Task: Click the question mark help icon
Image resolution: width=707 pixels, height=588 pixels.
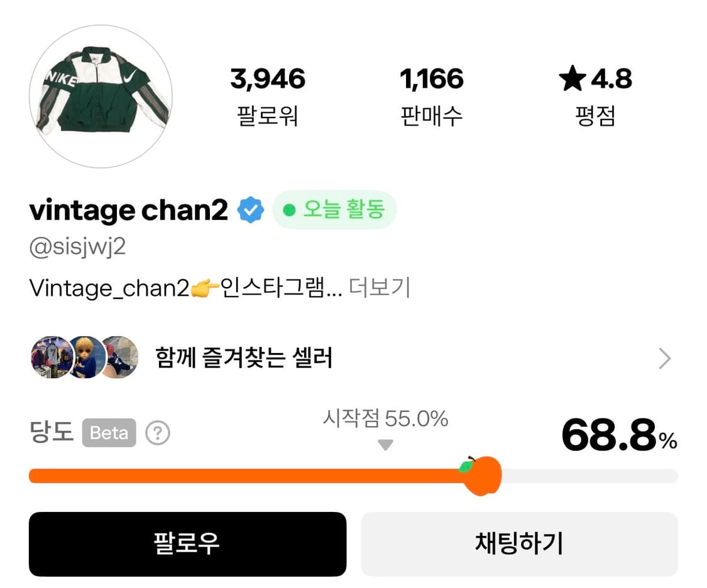Action: (158, 433)
